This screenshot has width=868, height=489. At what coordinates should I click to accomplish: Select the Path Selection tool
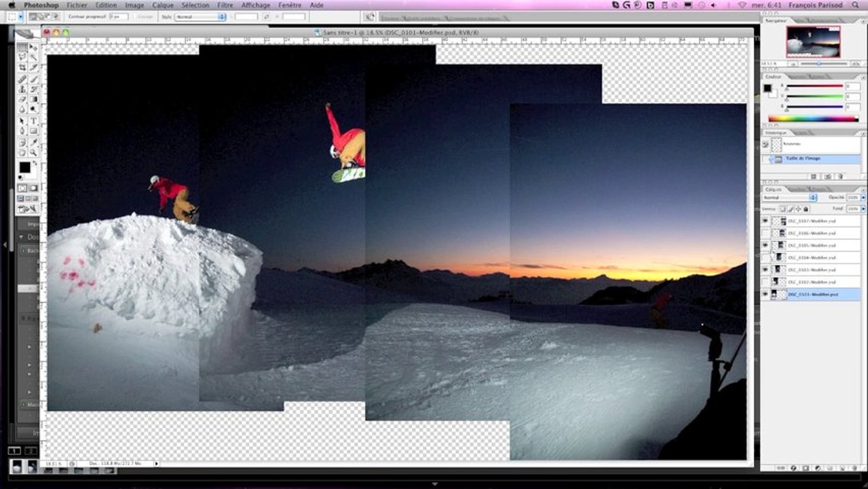(22, 120)
